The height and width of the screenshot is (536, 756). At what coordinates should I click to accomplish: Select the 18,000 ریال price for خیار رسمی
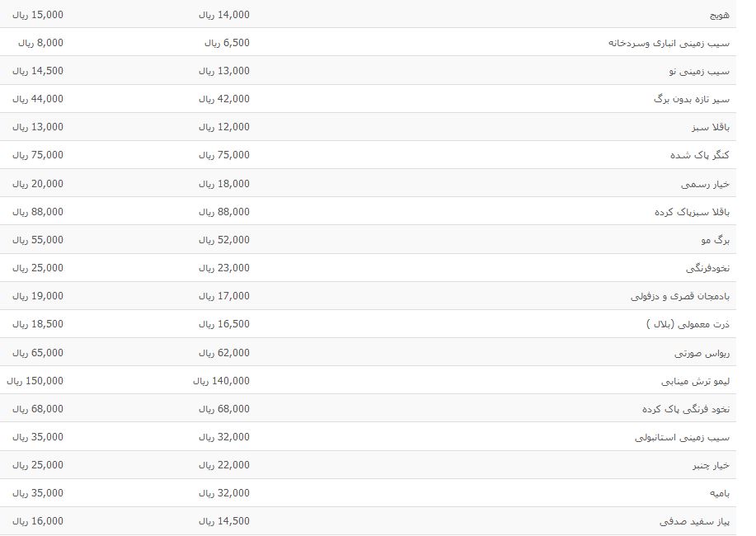(224, 184)
